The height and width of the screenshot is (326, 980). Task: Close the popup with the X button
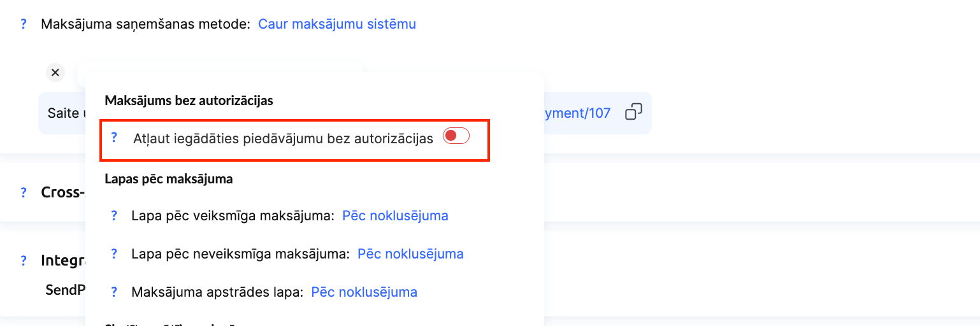point(55,73)
